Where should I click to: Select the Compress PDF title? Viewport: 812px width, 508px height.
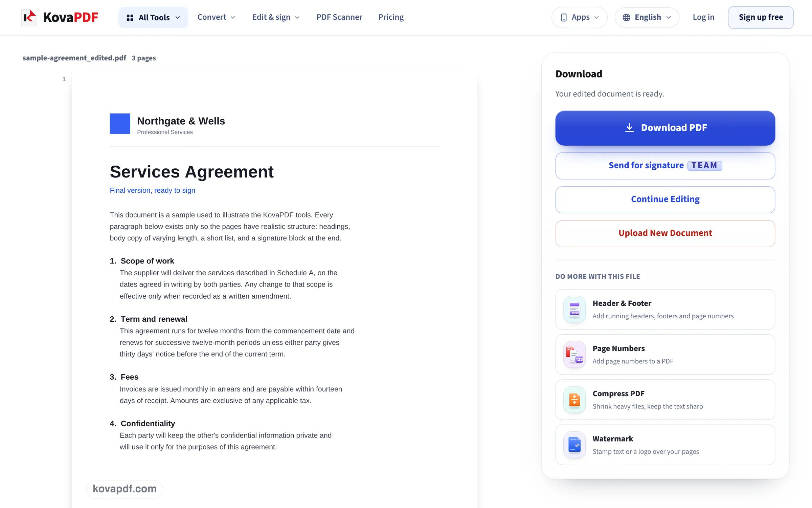point(618,394)
